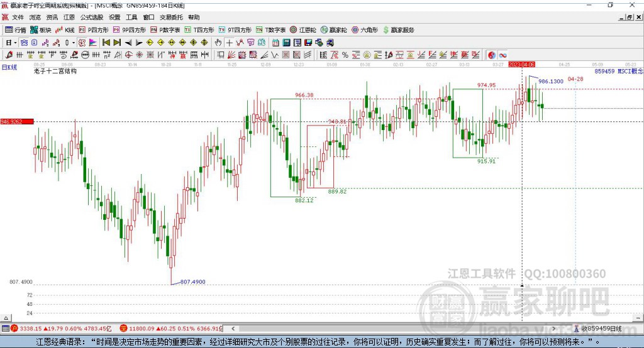Open the calculator icon
644x348 pixels.
pyautogui.click(x=286, y=43)
